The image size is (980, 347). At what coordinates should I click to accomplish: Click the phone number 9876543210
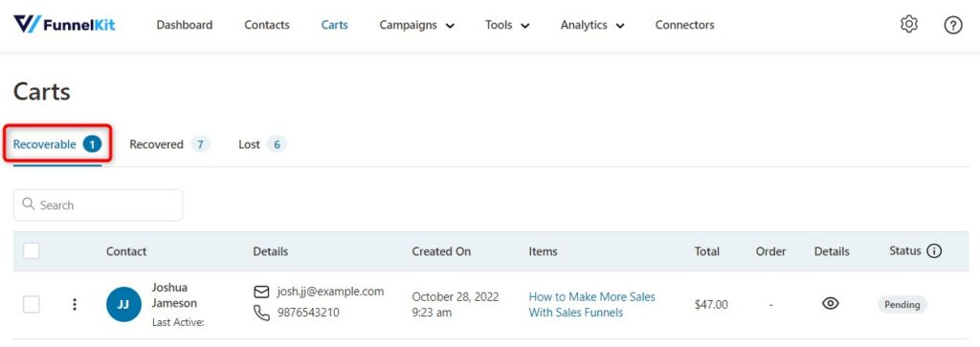(309, 312)
